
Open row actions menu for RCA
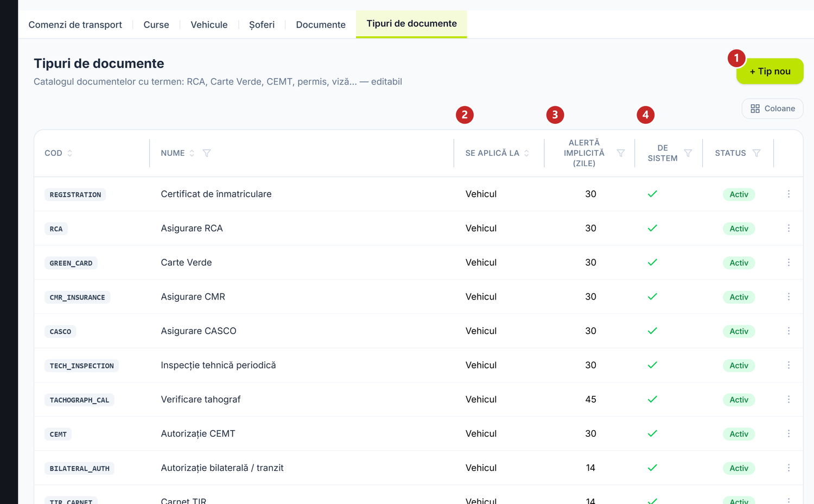tap(788, 228)
